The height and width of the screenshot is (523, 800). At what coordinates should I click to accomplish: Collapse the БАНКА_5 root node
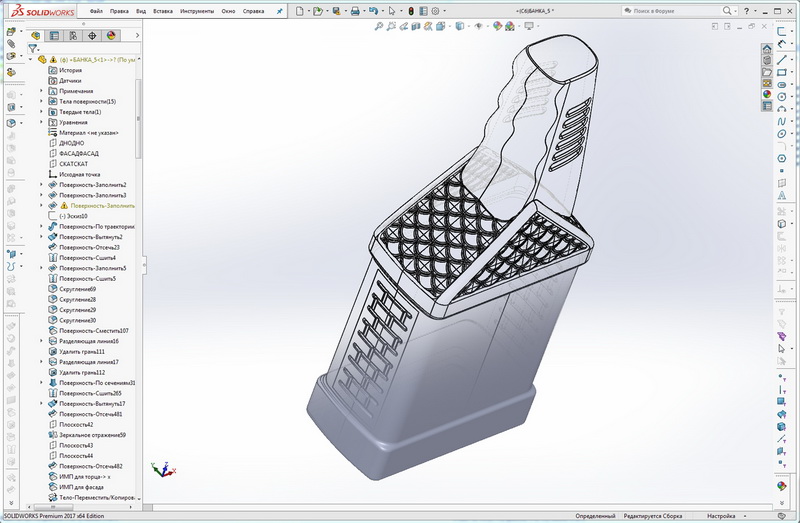30,60
